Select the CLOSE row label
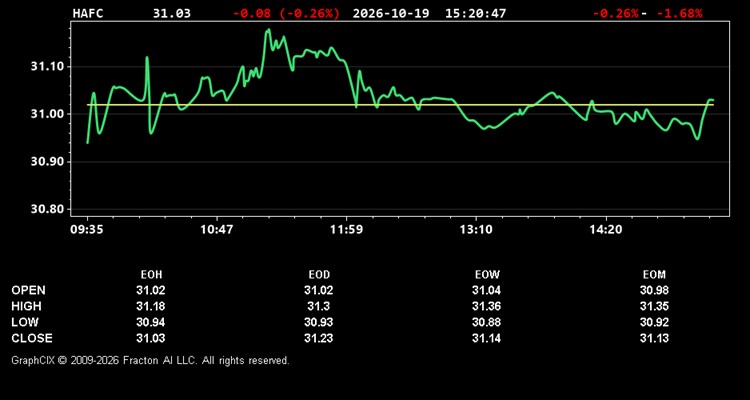 [32, 338]
